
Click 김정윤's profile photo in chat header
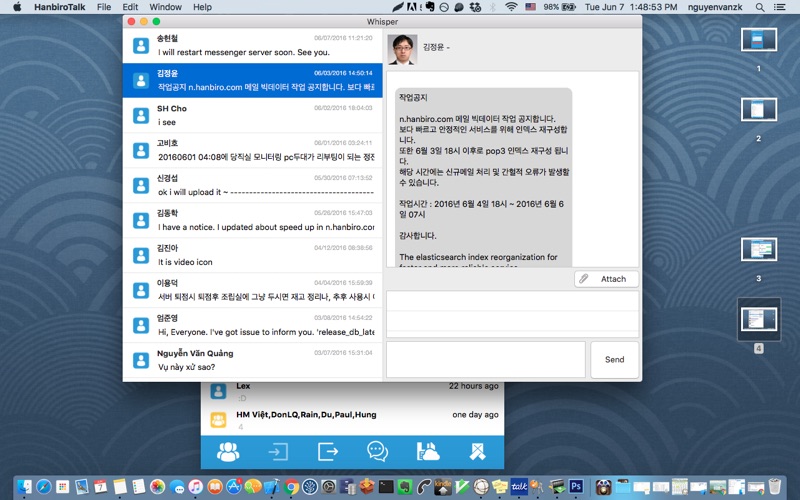403,49
